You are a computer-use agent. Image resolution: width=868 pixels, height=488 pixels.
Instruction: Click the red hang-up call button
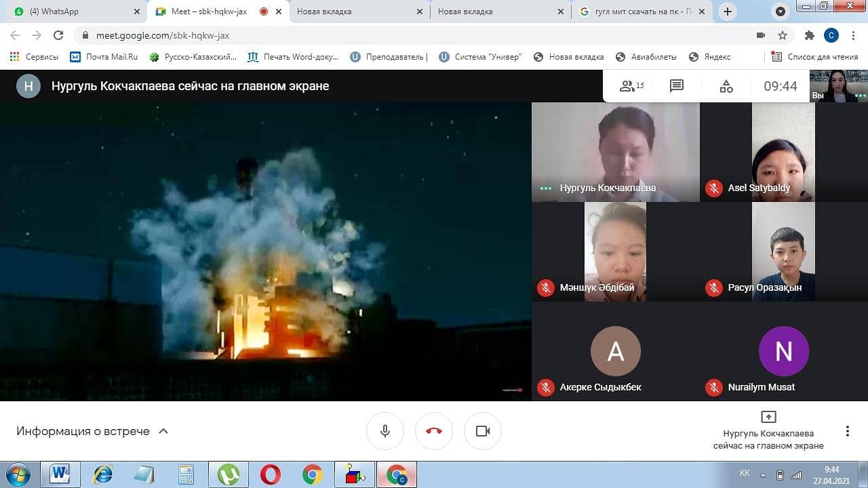point(434,431)
